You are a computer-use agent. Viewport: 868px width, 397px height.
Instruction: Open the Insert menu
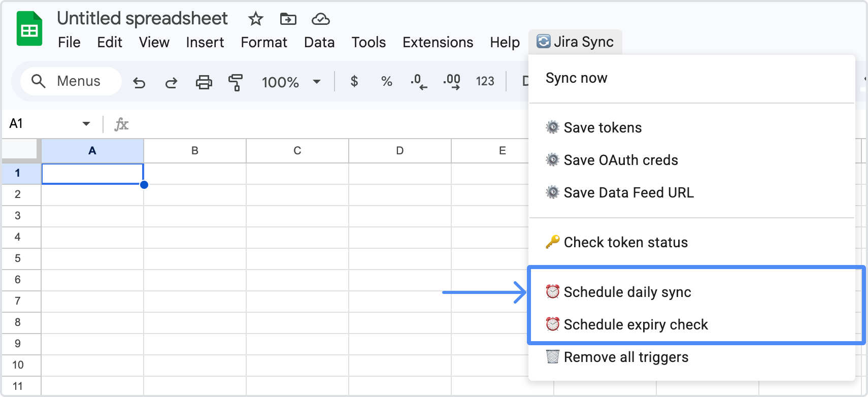[205, 42]
